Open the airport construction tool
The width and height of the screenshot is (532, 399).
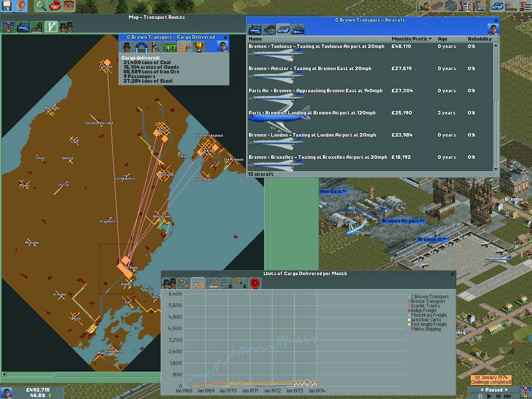[x=465, y=6]
